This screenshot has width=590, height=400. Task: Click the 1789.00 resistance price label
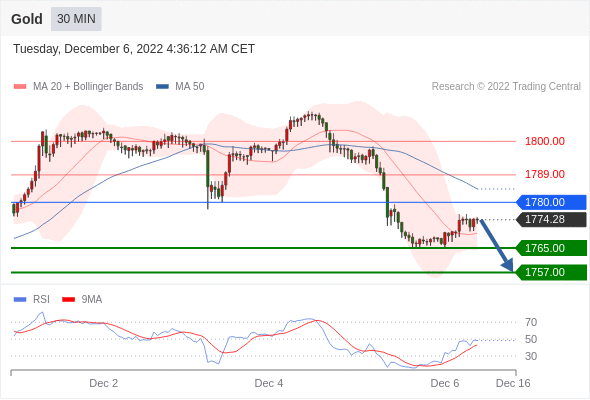pos(545,174)
